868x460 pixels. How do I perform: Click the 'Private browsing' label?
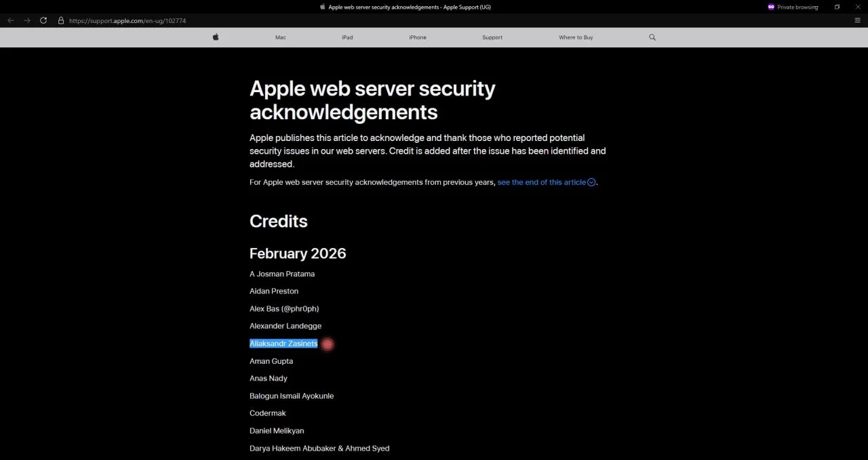[x=797, y=7]
